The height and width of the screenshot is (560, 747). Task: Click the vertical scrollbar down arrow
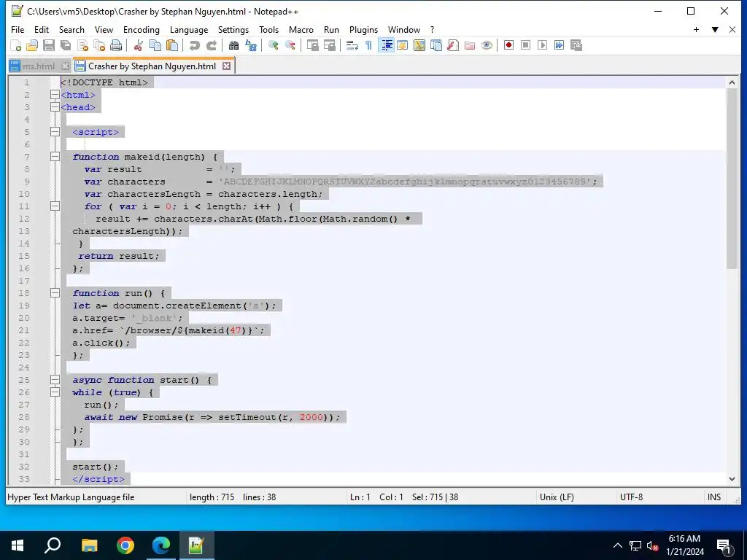(x=732, y=479)
